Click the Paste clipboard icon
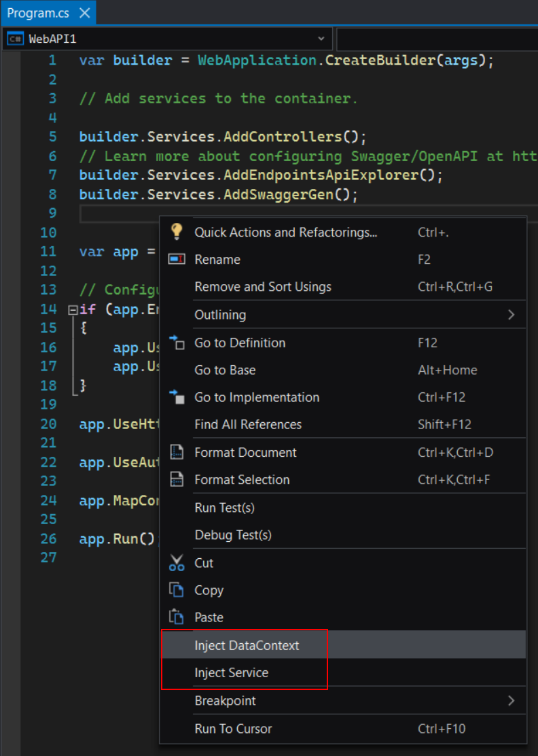538x756 pixels. (177, 617)
